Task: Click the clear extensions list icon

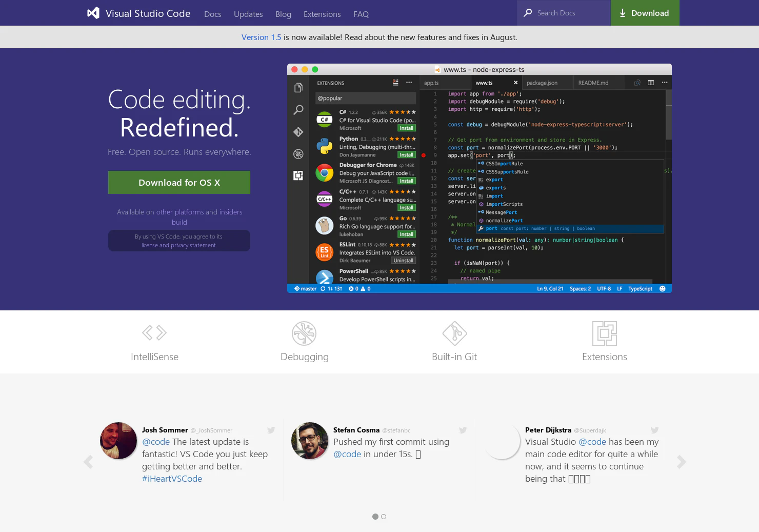Action: coord(395,83)
